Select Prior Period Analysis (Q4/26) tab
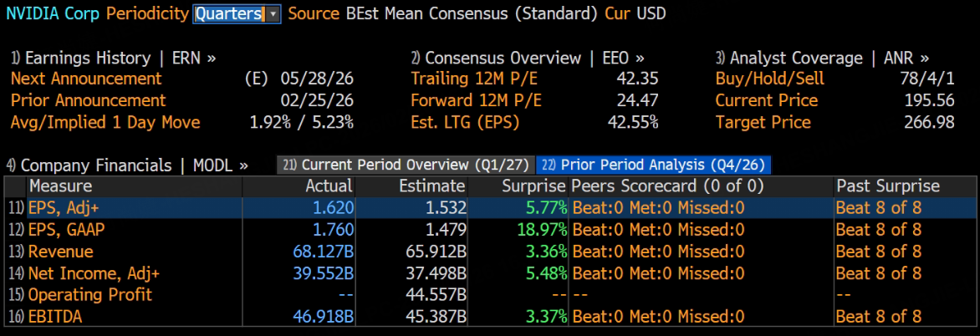This screenshot has width=980, height=336. click(653, 165)
